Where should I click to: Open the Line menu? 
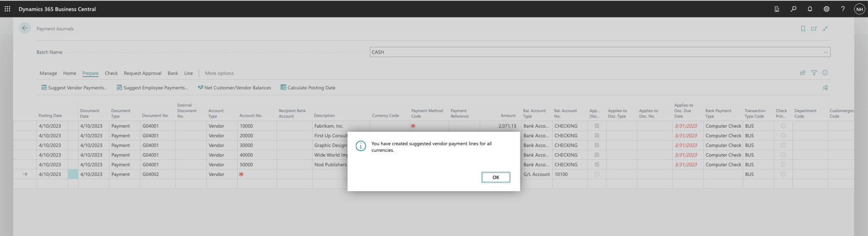coord(188,73)
